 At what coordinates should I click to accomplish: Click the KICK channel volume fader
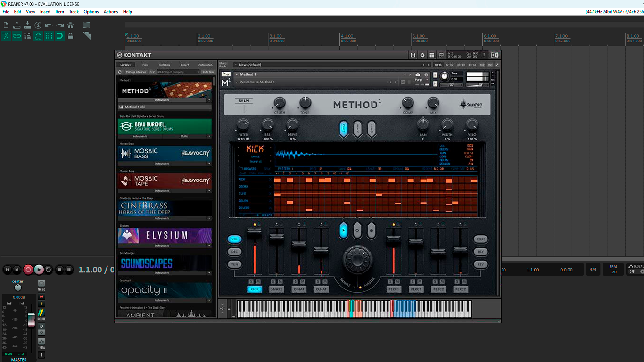(254, 230)
